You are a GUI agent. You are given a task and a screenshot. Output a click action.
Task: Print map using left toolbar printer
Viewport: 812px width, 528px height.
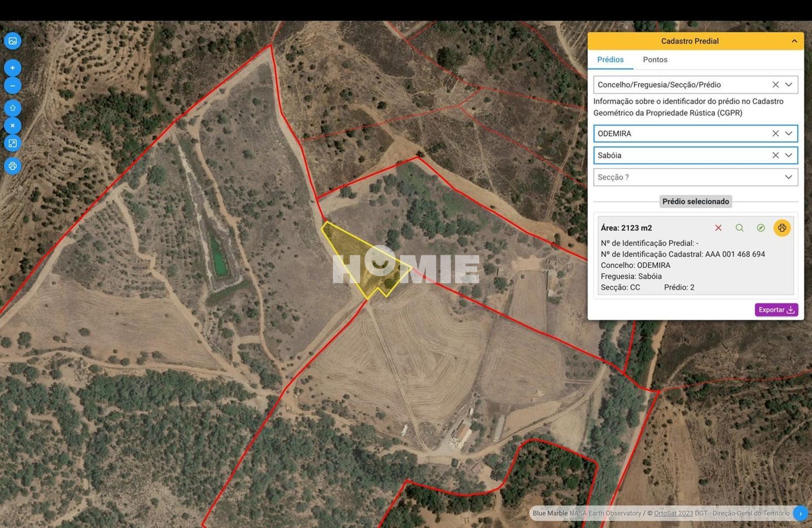point(13,166)
